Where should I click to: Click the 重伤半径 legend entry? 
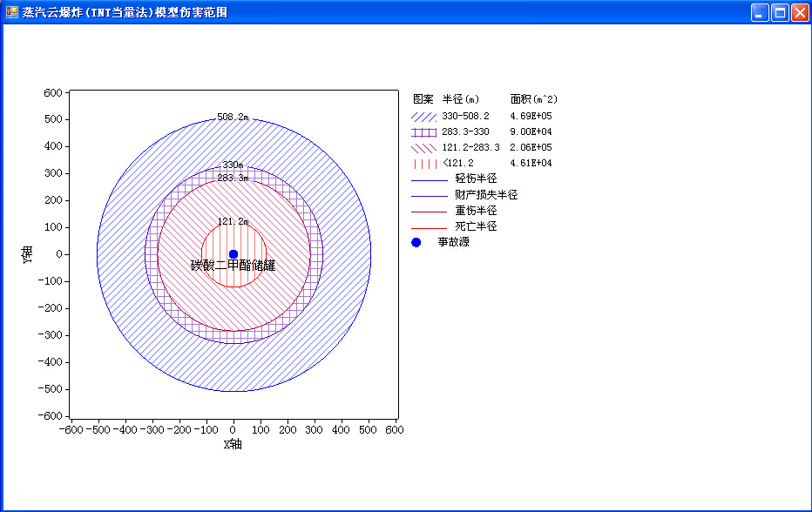pyautogui.click(x=476, y=210)
